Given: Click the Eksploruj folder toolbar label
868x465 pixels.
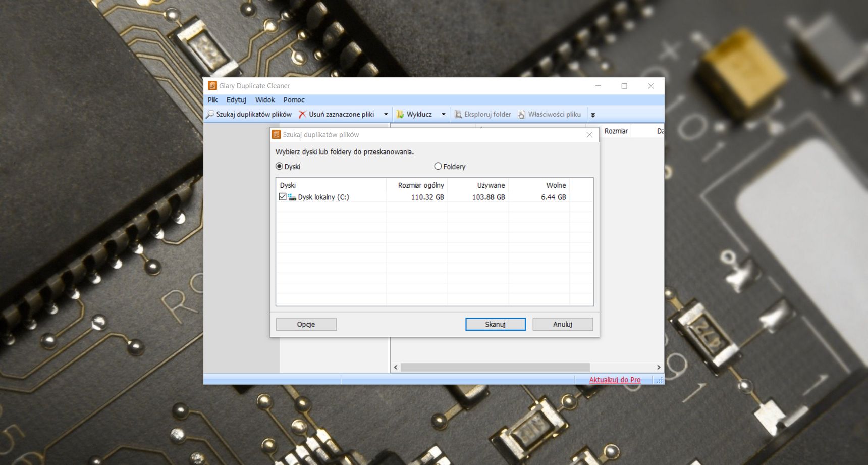Looking at the screenshot, I should click(487, 115).
